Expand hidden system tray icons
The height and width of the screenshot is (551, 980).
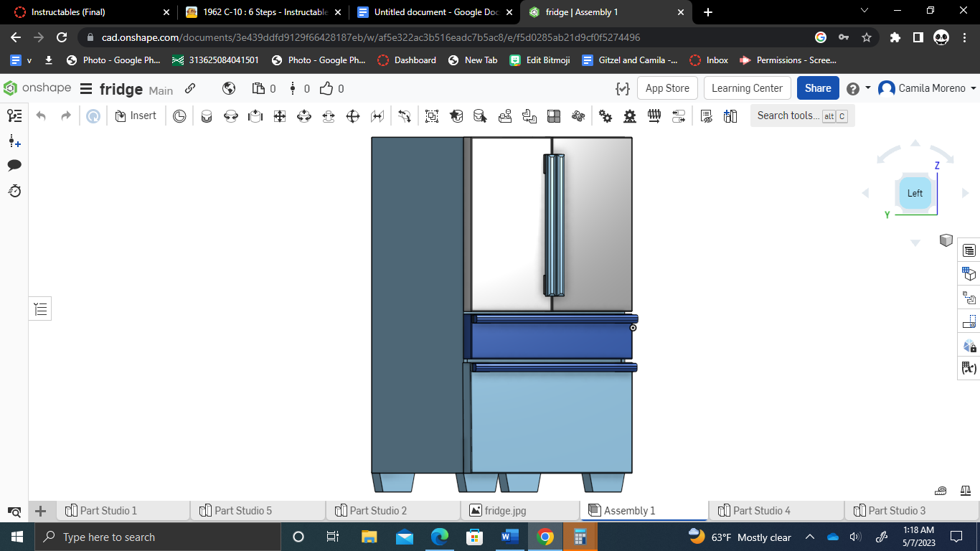click(810, 537)
